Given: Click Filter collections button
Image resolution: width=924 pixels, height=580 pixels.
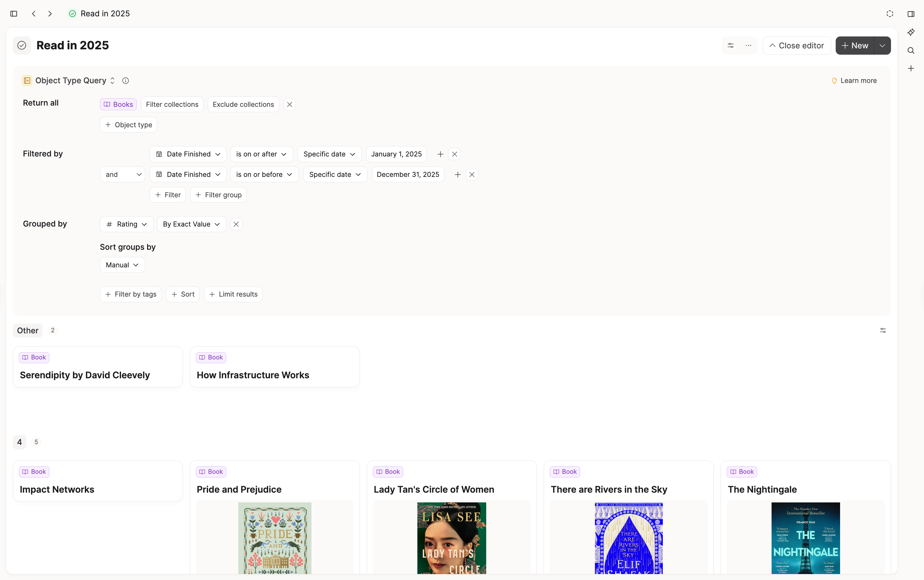Looking at the screenshot, I should (x=172, y=104).
